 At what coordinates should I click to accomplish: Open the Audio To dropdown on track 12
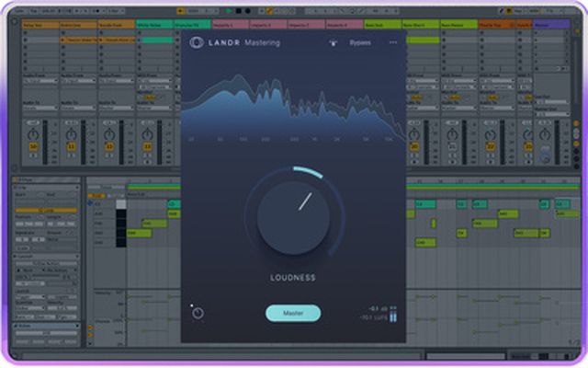117,108
